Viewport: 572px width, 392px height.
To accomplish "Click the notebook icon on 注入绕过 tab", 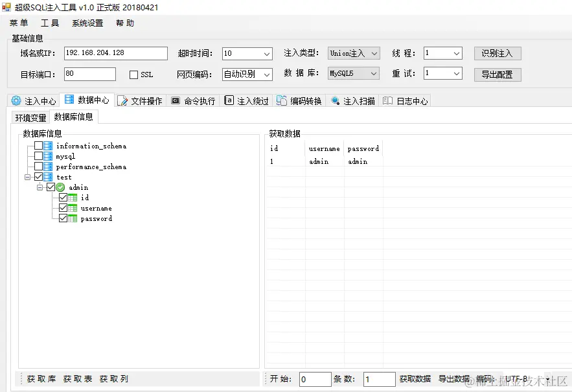I will tap(229, 100).
